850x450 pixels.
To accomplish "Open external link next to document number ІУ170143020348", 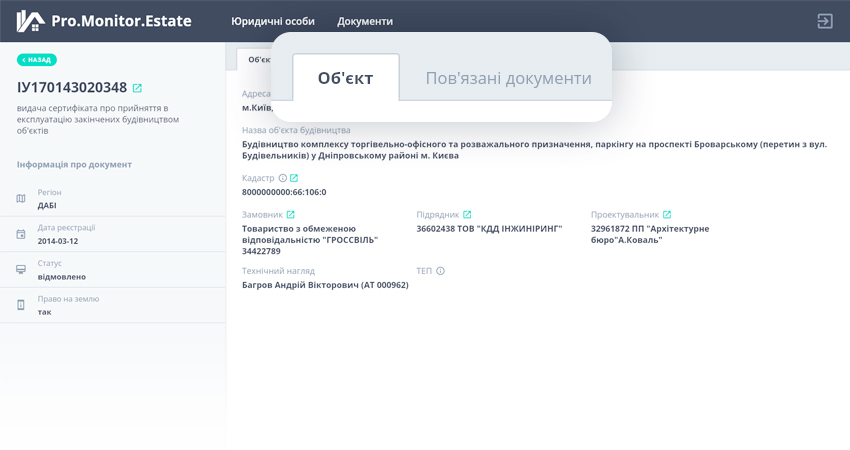I will (x=138, y=88).
